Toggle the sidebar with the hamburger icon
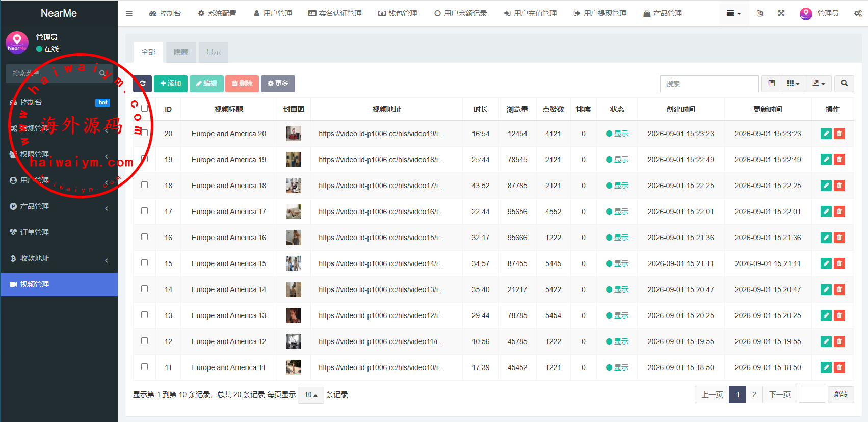 coord(129,13)
